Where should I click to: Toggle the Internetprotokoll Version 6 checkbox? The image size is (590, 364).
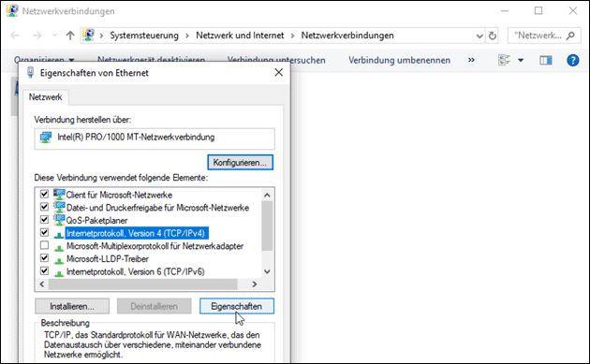point(44,270)
